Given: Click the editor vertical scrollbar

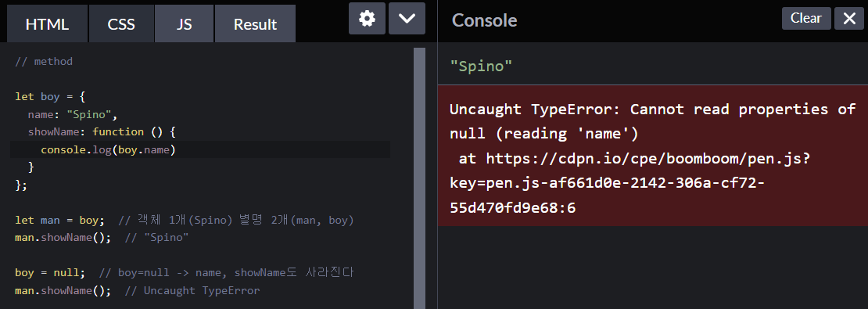Looking at the screenshot, I should pyautogui.click(x=419, y=178).
